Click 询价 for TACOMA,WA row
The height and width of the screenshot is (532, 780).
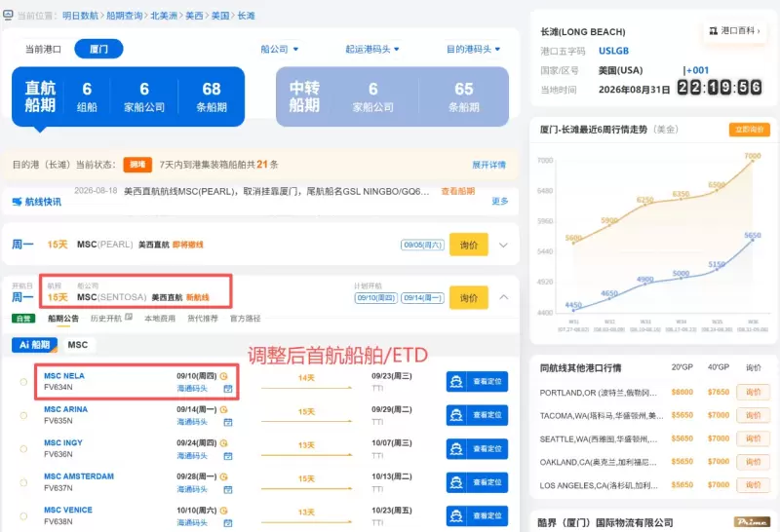753,415
